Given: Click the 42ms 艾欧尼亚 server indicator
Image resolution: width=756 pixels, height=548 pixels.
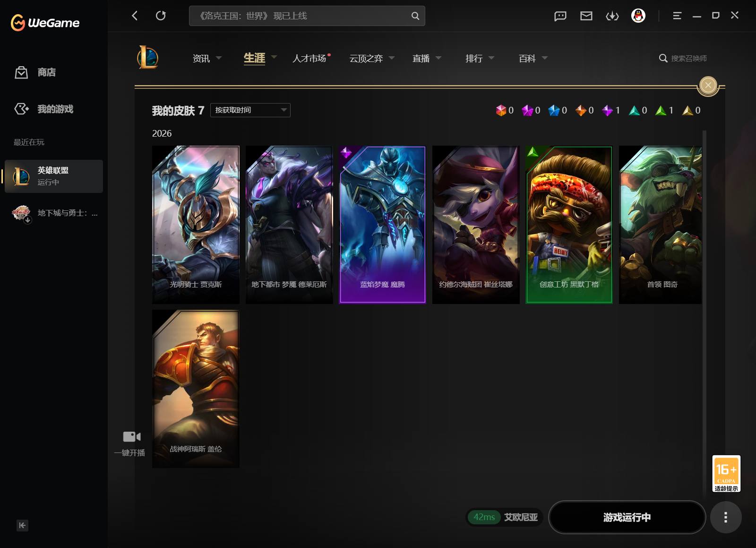Looking at the screenshot, I should tap(505, 517).
